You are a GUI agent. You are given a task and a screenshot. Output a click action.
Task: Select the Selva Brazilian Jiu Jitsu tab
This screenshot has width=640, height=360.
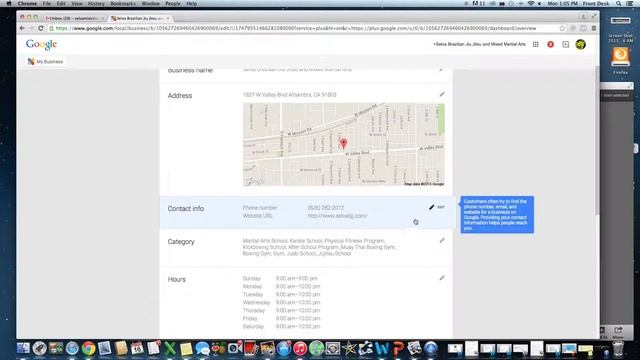click(x=140, y=18)
